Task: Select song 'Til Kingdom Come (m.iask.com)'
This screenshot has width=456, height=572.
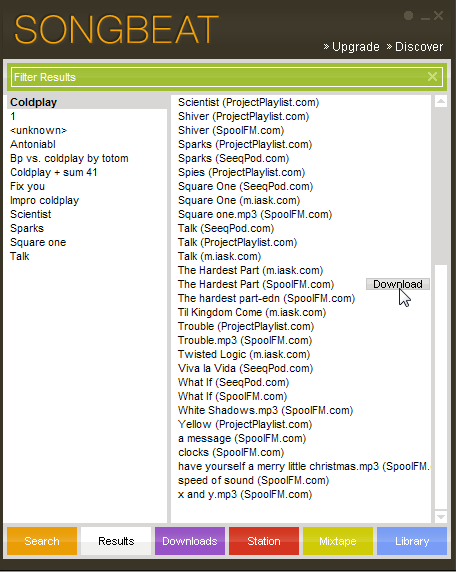Action: (x=252, y=312)
